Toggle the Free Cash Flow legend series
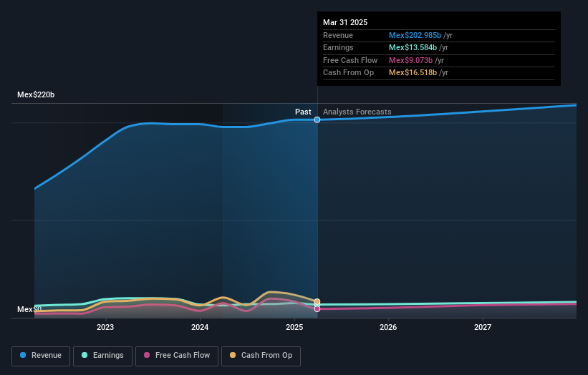This screenshot has width=588, height=375. pos(177,356)
